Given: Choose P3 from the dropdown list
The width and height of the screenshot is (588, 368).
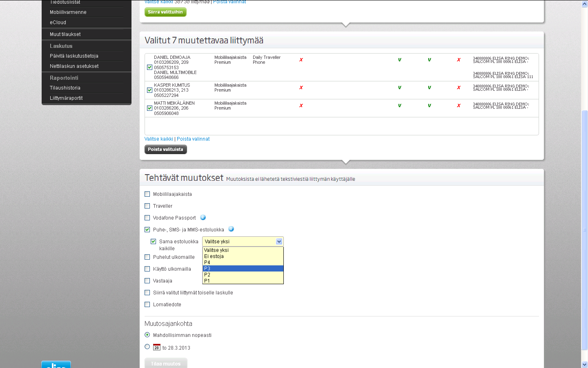Looking at the screenshot, I should click(243, 268).
